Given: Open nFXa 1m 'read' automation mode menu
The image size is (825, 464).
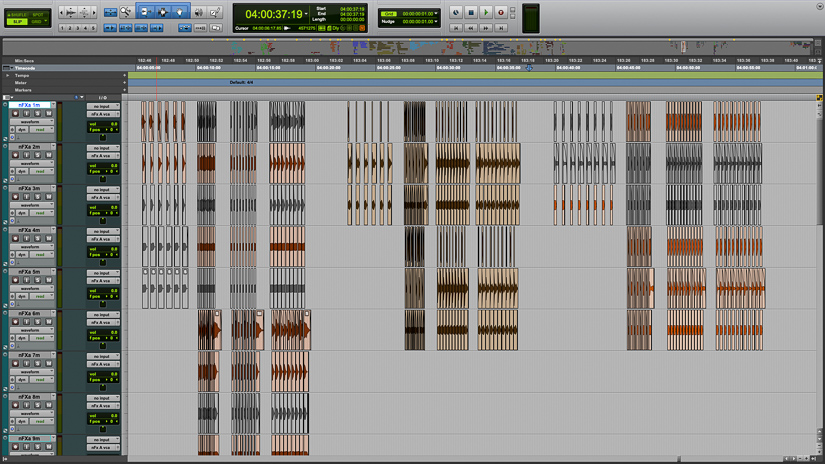Looking at the screenshot, I should click(x=41, y=129).
